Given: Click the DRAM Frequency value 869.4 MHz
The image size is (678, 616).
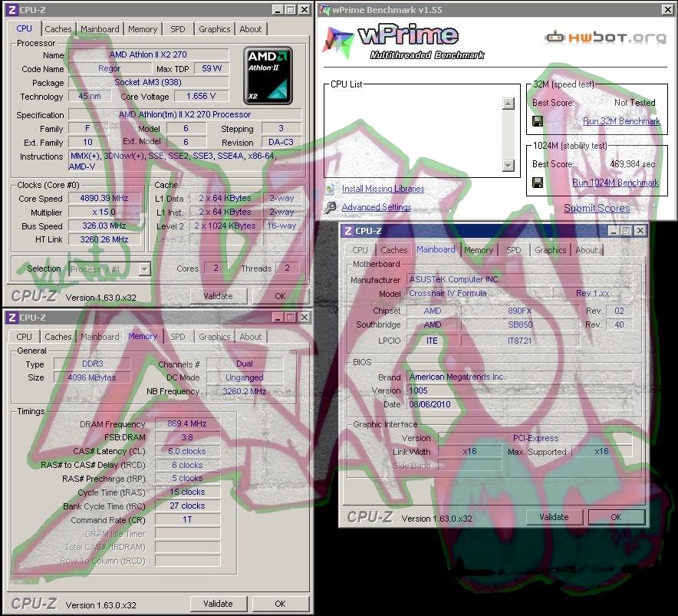Looking at the screenshot, I should pyautogui.click(x=187, y=423).
